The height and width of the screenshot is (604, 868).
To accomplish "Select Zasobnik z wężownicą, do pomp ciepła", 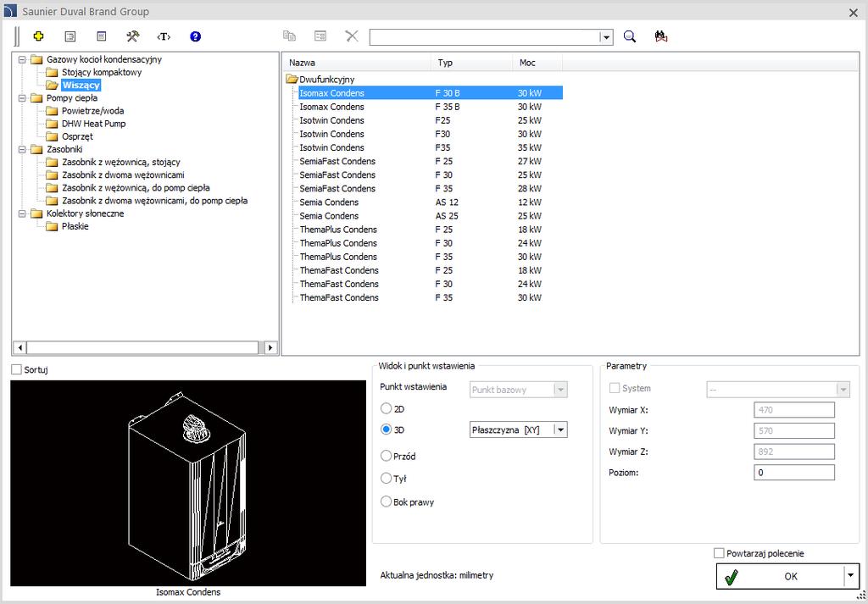I will click(136, 188).
